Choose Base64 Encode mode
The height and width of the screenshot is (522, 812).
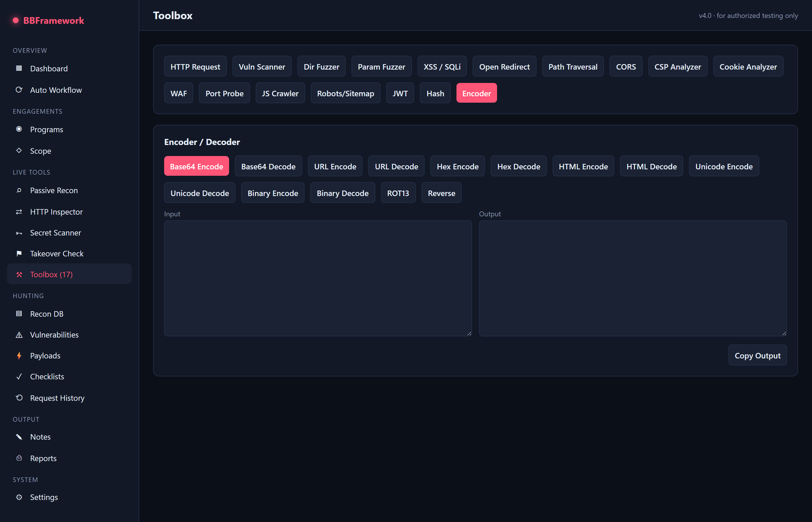coord(196,166)
